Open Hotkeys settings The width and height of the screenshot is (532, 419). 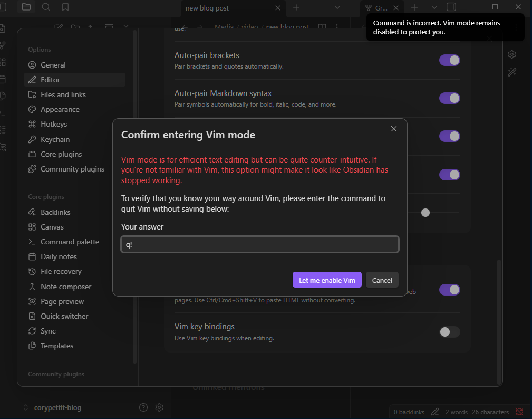(x=75, y=124)
